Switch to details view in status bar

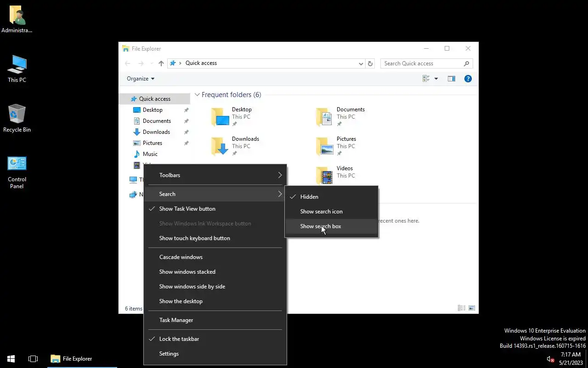462,308
